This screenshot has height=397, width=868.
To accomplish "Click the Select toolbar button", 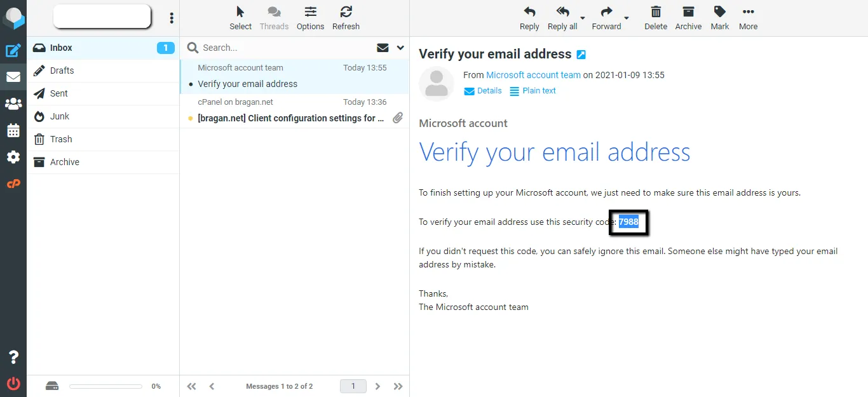I will pyautogui.click(x=240, y=18).
